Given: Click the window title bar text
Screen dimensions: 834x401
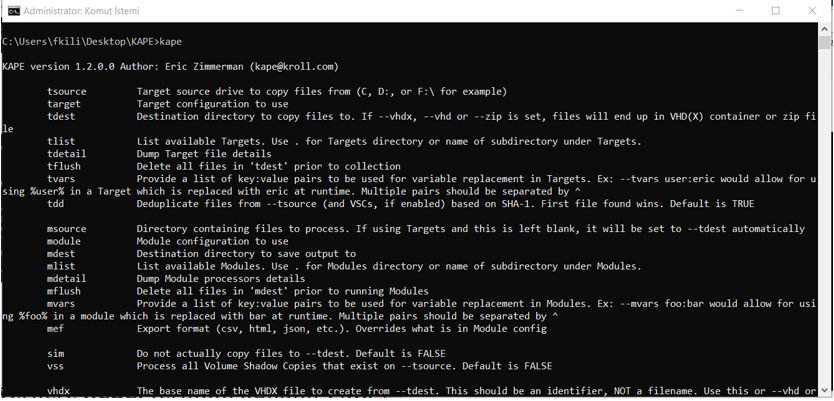Looking at the screenshot, I should [81, 11].
